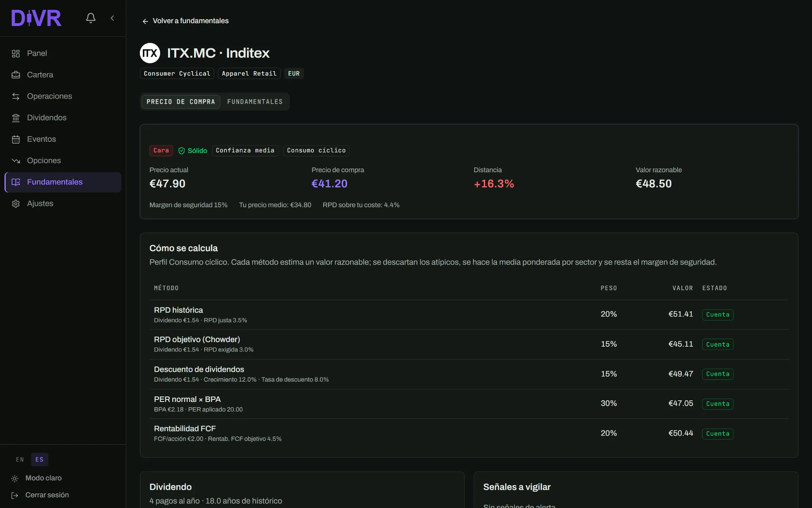
Task: Click the Operaciones arrows icon
Action: [16, 96]
